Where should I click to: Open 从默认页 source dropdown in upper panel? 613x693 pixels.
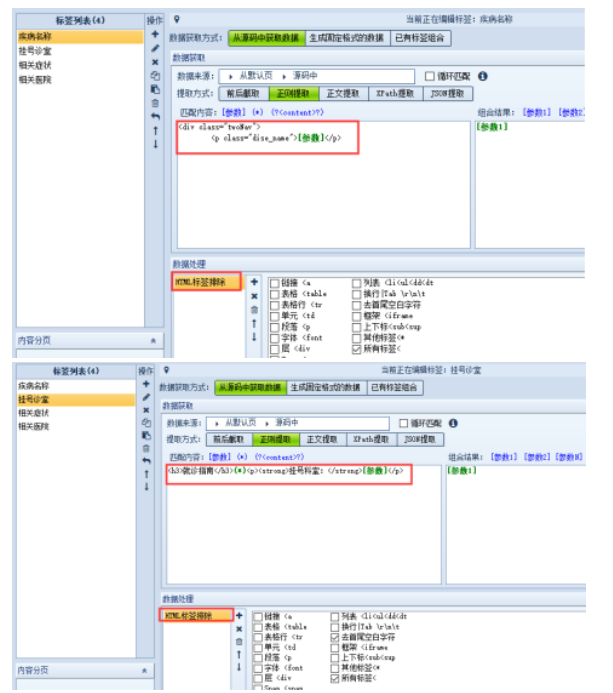pos(255,76)
